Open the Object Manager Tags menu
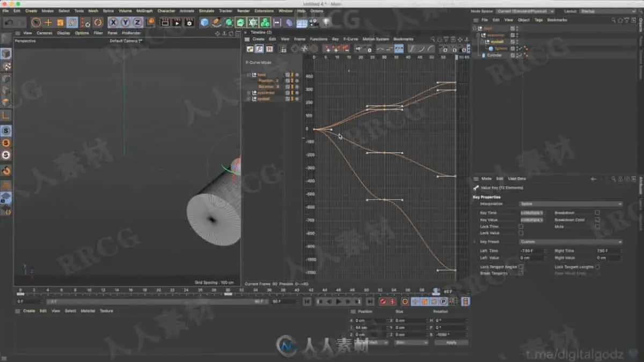644x362 pixels. coord(538,20)
